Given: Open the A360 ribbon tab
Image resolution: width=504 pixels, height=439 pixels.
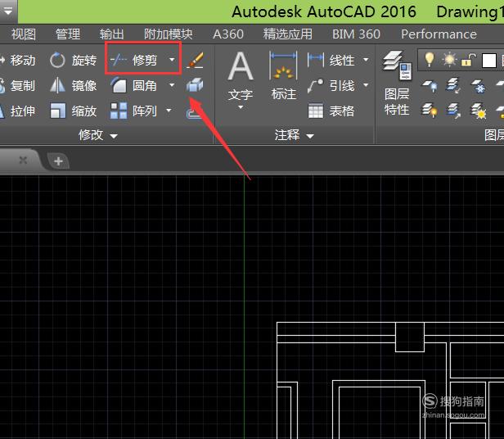Looking at the screenshot, I should click(228, 34).
